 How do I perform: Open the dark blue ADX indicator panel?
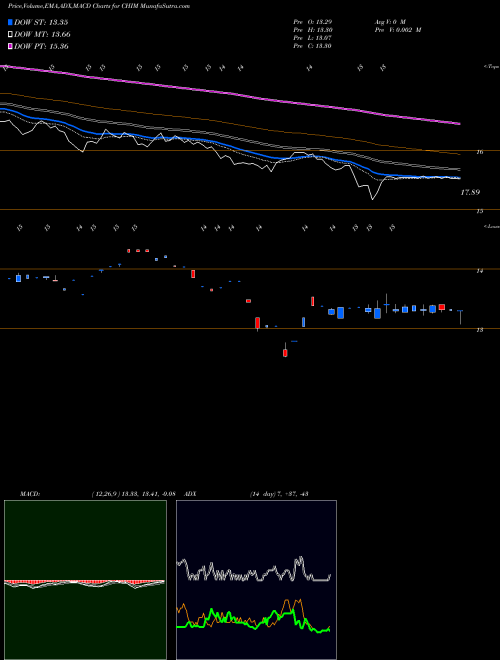(256, 580)
